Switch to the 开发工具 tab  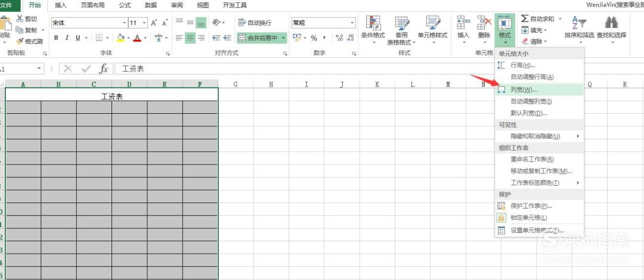[234, 5]
